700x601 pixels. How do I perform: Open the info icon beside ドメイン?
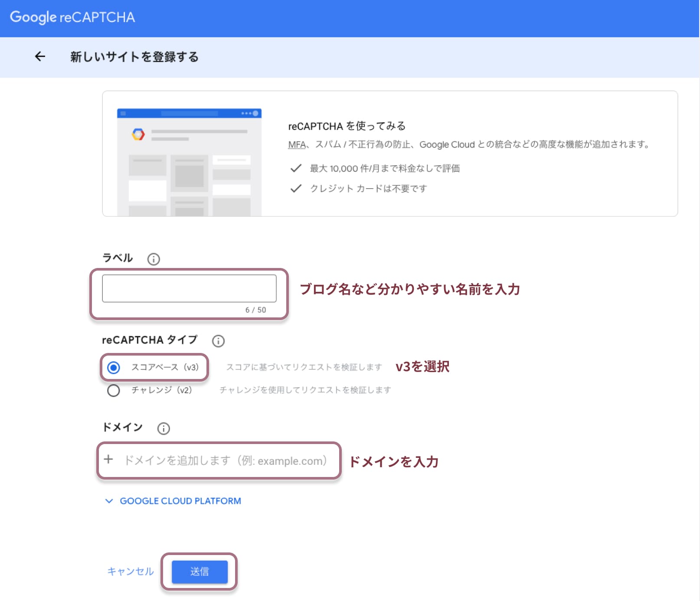tap(164, 428)
